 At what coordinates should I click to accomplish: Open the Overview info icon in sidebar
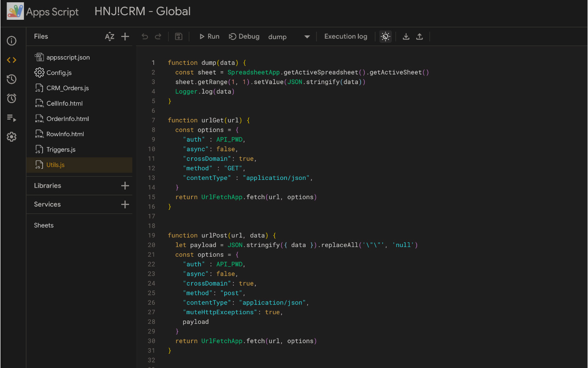[x=12, y=41]
